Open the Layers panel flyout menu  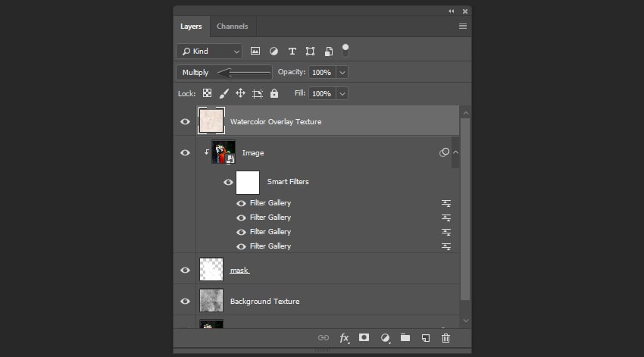[462, 27]
